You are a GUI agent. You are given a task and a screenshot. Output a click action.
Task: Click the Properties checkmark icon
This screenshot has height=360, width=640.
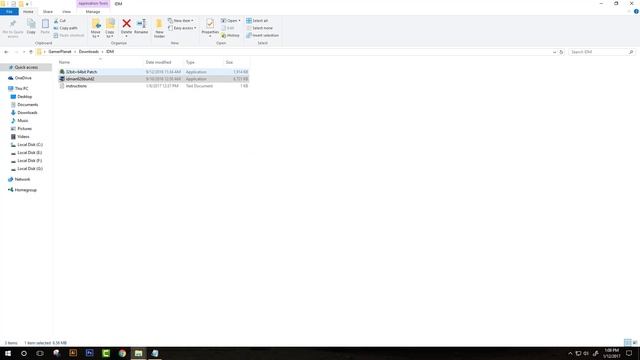coord(210,24)
